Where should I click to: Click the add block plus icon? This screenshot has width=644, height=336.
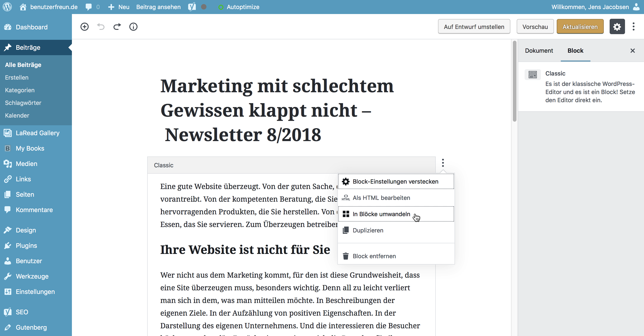85,26
